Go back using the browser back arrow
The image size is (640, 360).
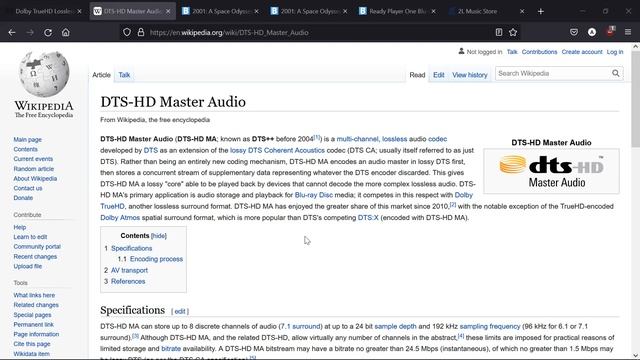(12, 32)
